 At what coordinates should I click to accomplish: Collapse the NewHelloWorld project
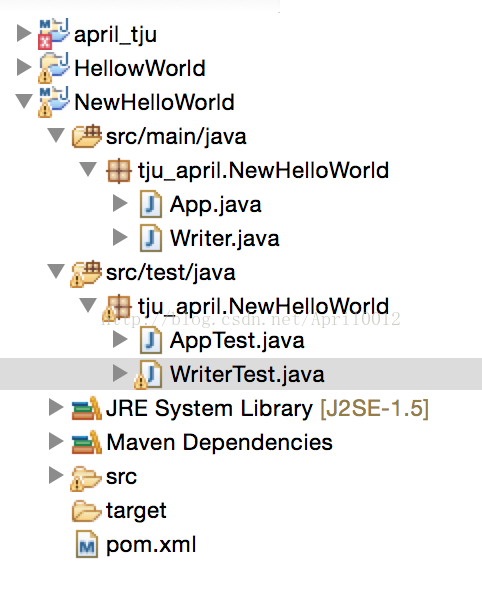coord(24,101)
